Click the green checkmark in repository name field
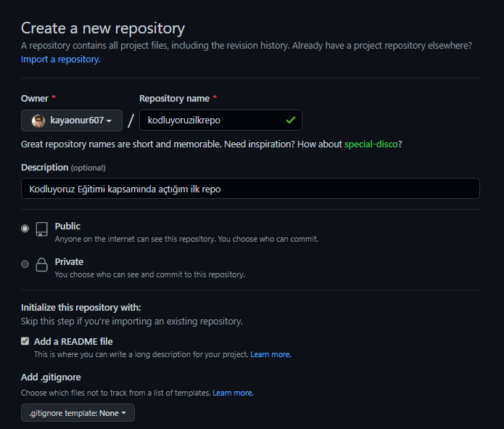 click(291, 120)
